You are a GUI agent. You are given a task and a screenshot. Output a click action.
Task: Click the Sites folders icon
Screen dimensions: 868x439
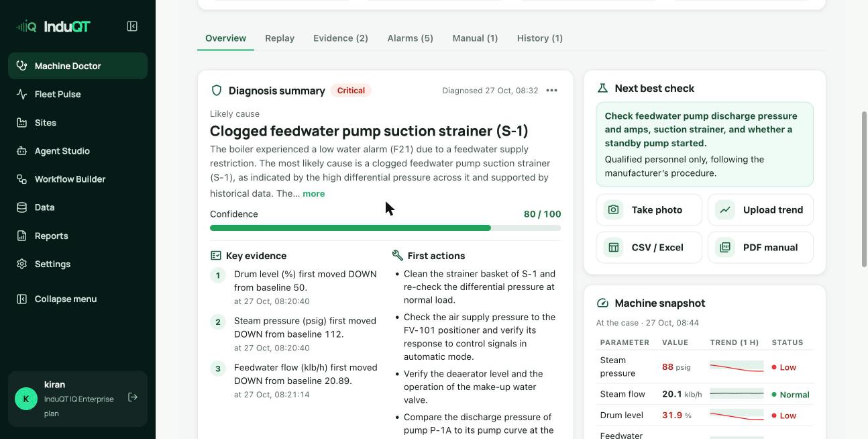tap(22, 122)
